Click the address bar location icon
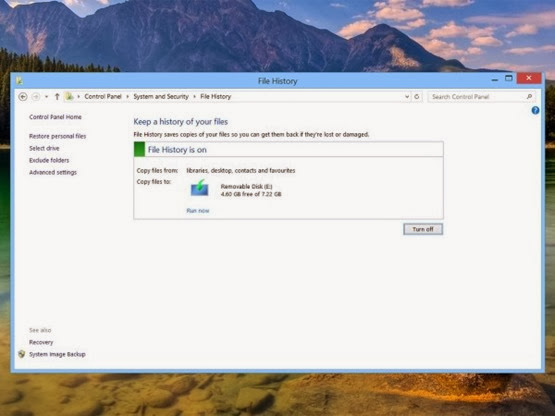 pos(69,96)
